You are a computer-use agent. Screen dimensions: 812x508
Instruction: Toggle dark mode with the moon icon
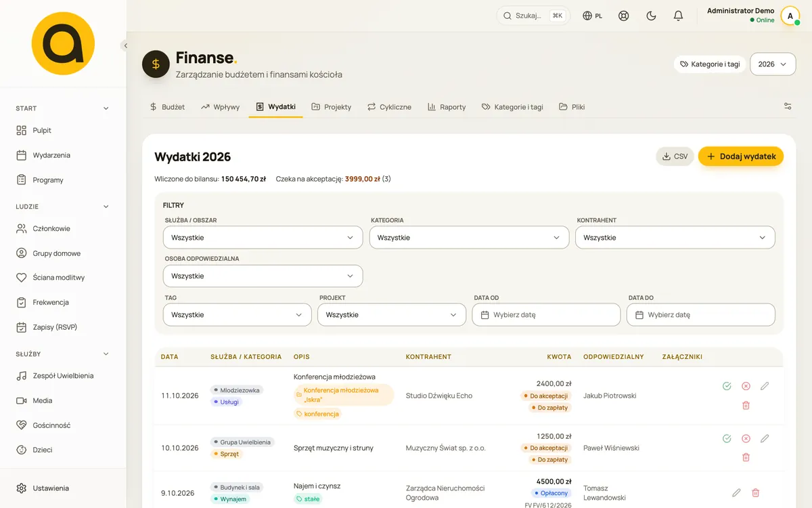pyautogui.click(x=651, y=16)
